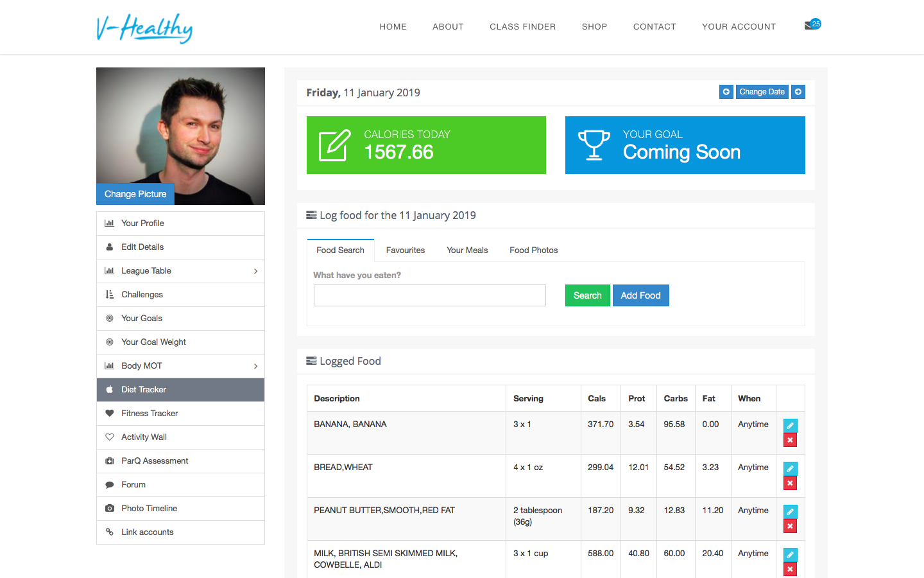The width and height of the screenshot is (924, 578).
Task: Click the What have you eaten field
Action: coord(430,295)
